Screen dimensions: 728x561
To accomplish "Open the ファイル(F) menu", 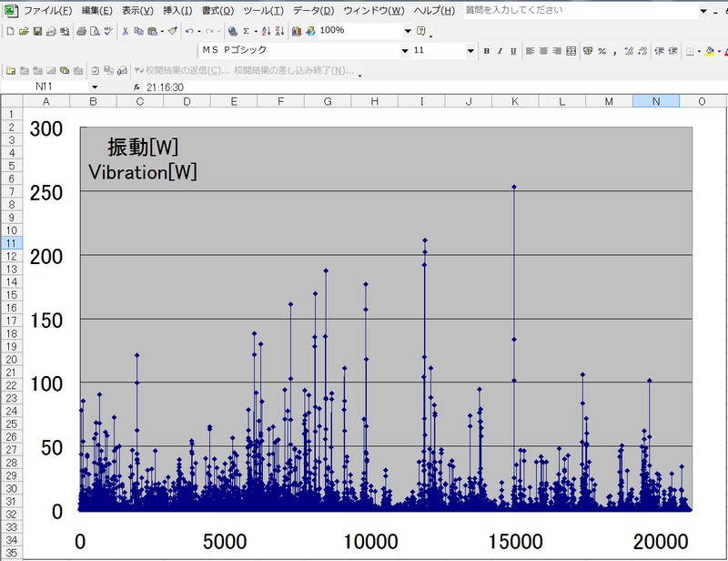I will (x=48, y=10).
